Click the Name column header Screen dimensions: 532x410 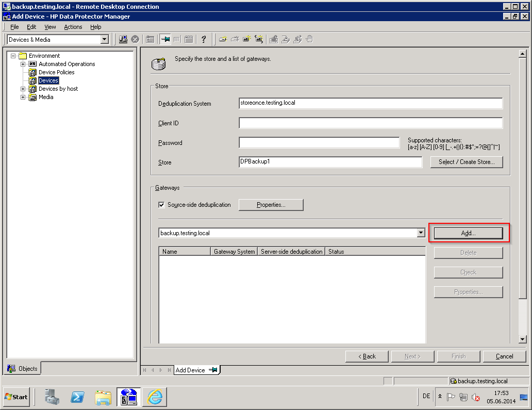click(x=185, y=252)
